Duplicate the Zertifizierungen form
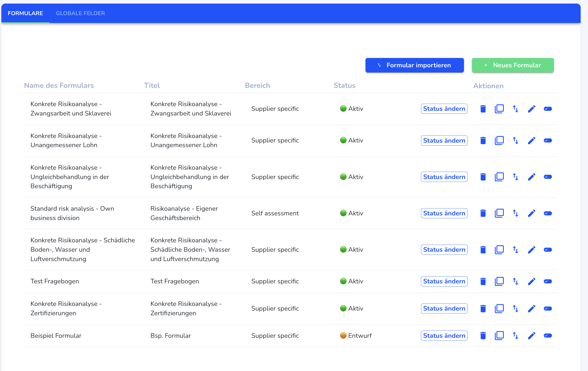The image size is (588, 371). (499, 308)
